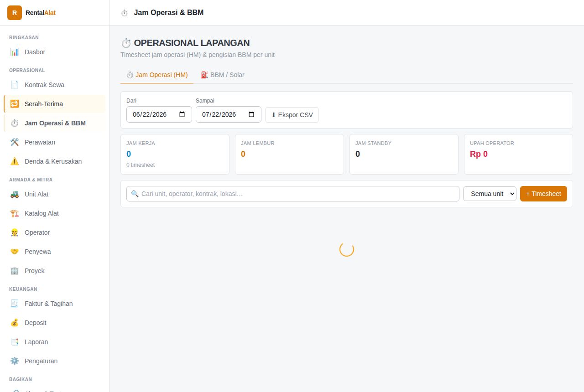Navigate to Proyek
Screen dimensions: 584x392
pyautogui.click(x=55, y=271)
